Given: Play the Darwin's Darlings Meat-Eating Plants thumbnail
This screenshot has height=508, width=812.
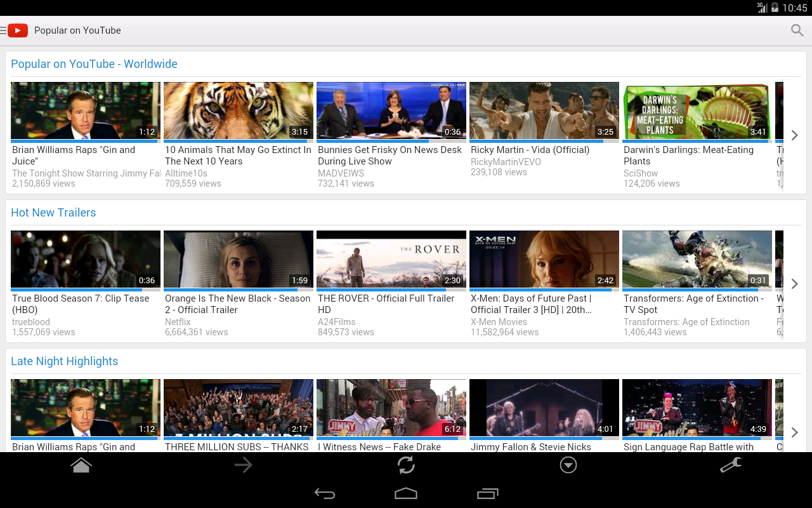Looking at the screenshot, I should 697,111.
